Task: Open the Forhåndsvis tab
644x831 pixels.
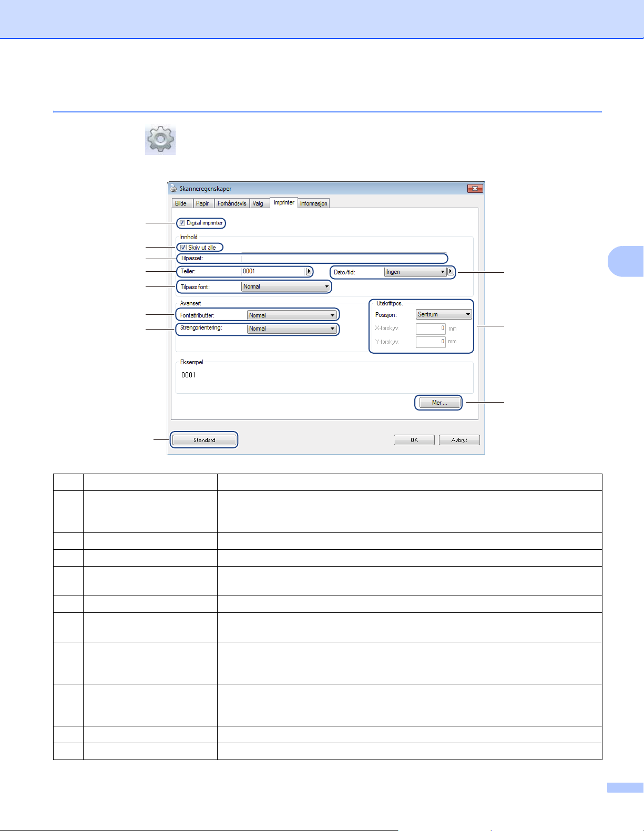Action: (x=232, y=203)
